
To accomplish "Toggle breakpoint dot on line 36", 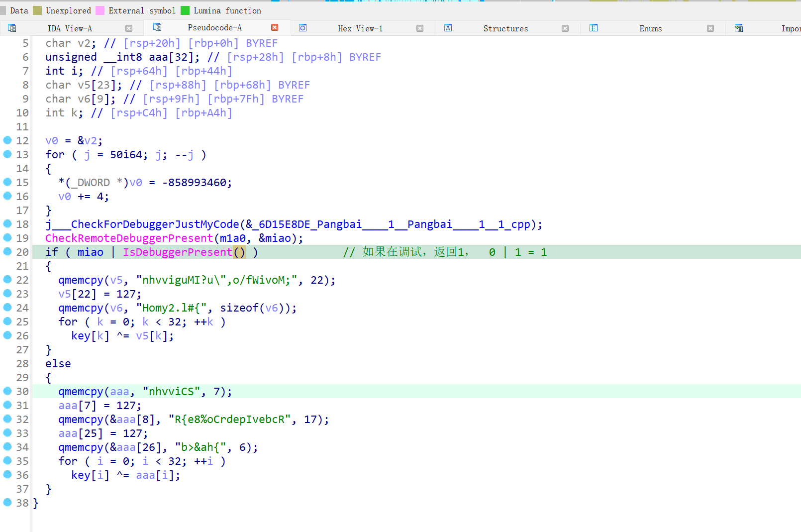I will pos(7,475).
